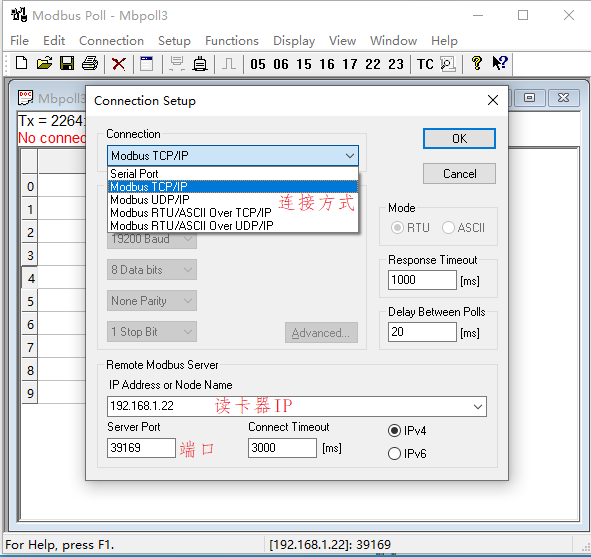Screen dimensions: 591x557
Task: Click the Response Timeout input field
Action: coord(422,280)
